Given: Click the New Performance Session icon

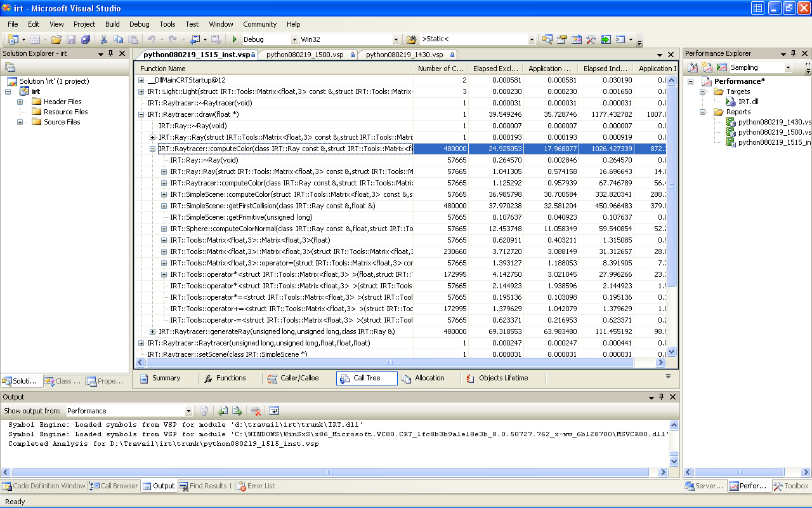Looking at the screenshot, I should coord(707,67).
